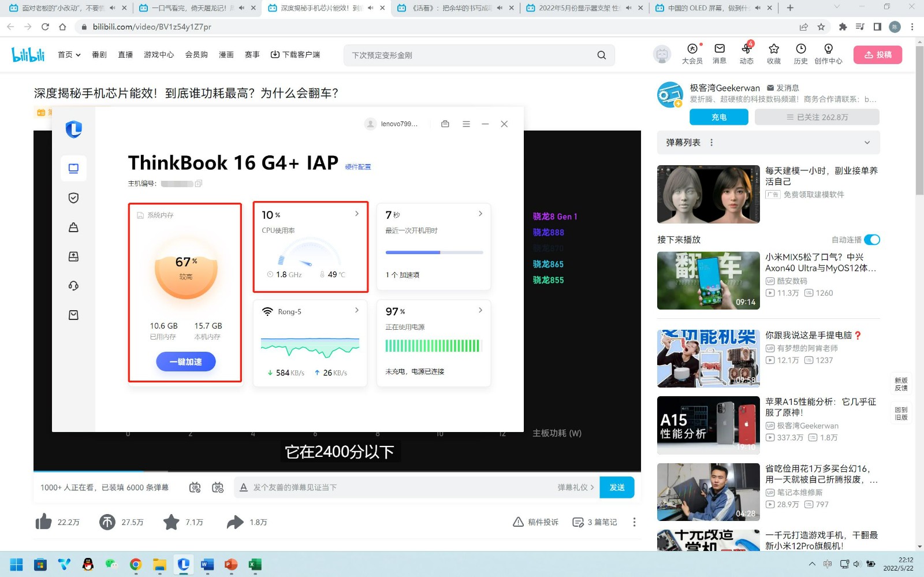Open 会员购 nav item

tap(196, 55)
